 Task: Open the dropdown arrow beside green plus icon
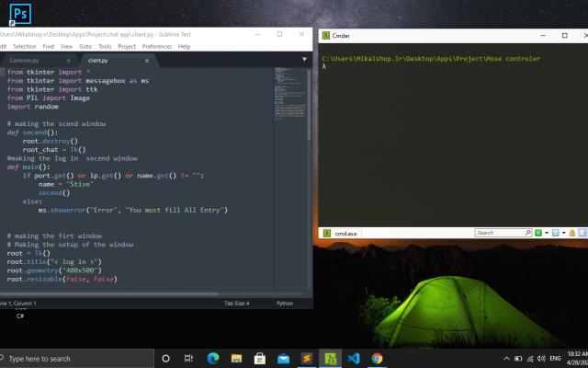tap(547, 233)
